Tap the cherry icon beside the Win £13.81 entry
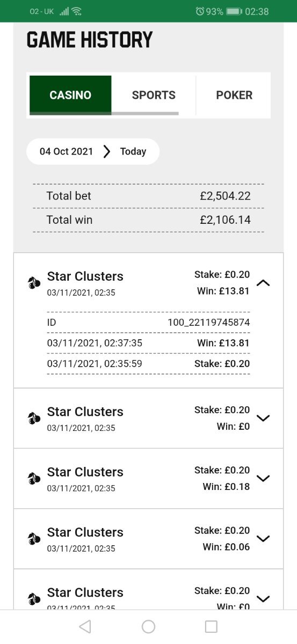297x644 pixels. tap(34, 283)
